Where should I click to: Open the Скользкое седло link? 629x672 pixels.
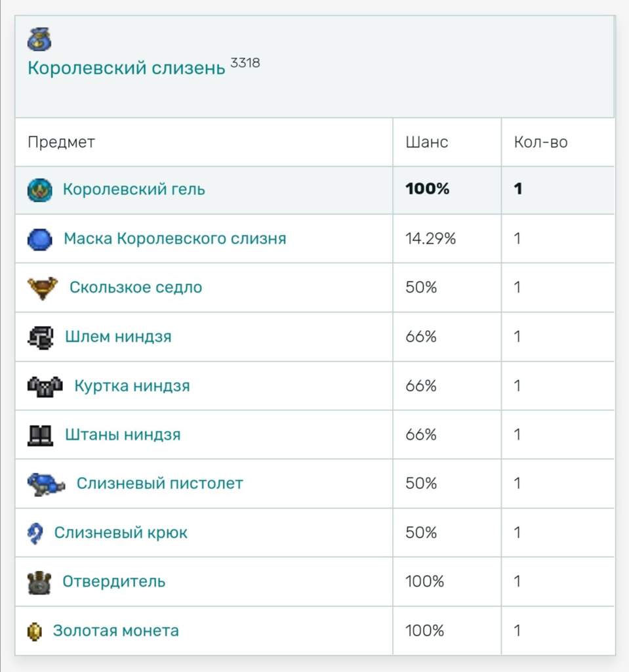(x=136, y=287)
